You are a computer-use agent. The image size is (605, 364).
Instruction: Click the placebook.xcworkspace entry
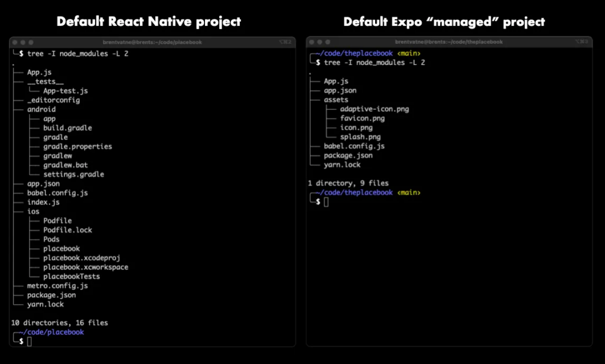pyautogui.click(x=85, y=267)
